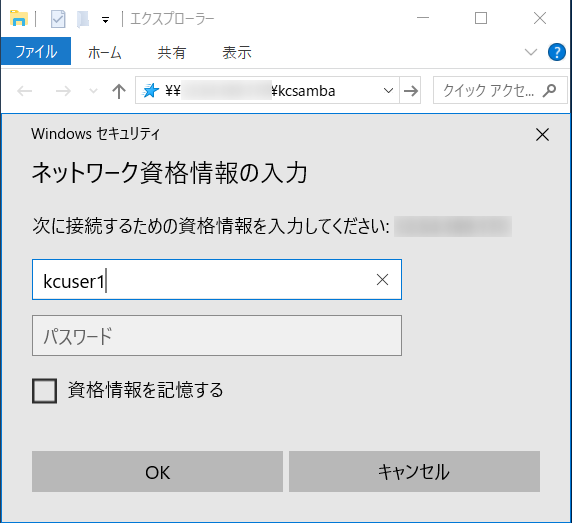
Task: Open the recent locations dropdown arrow
Action: (93, 91)
